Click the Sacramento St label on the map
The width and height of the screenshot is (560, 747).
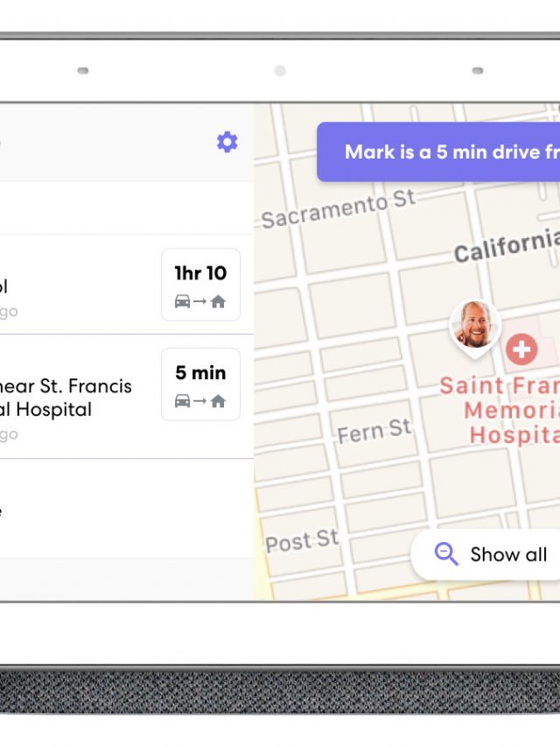[338, 210]
